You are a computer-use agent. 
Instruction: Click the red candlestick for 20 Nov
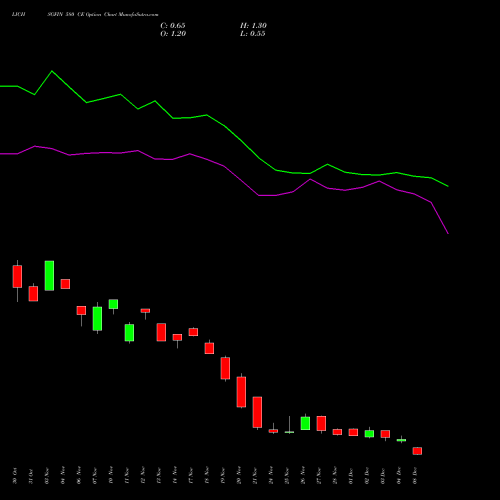coord(241,392)
